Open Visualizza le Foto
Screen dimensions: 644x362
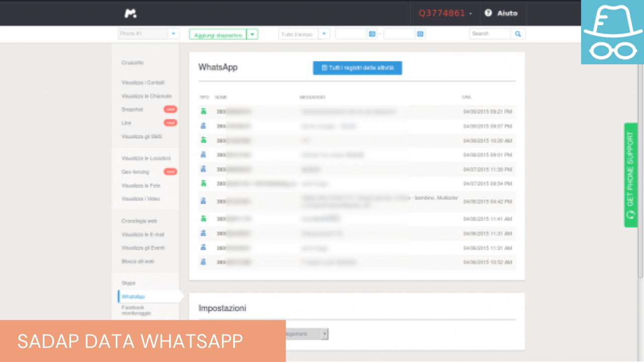tap(140, 186)
